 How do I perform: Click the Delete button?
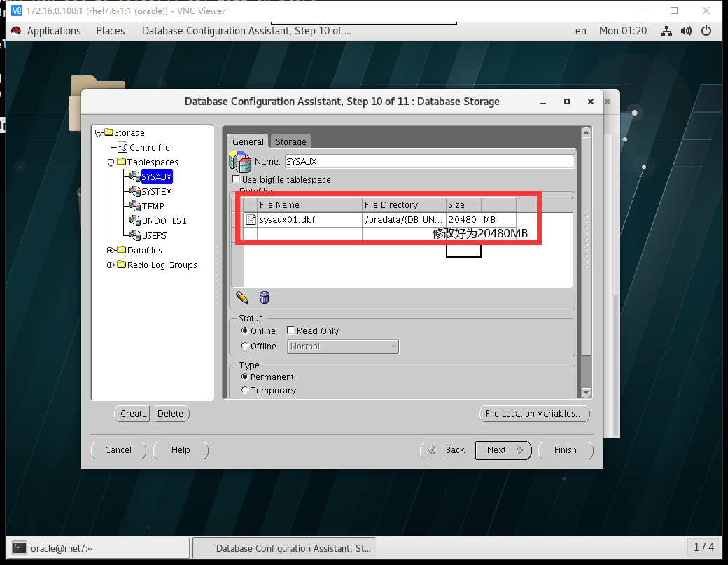tap(171, 414)
